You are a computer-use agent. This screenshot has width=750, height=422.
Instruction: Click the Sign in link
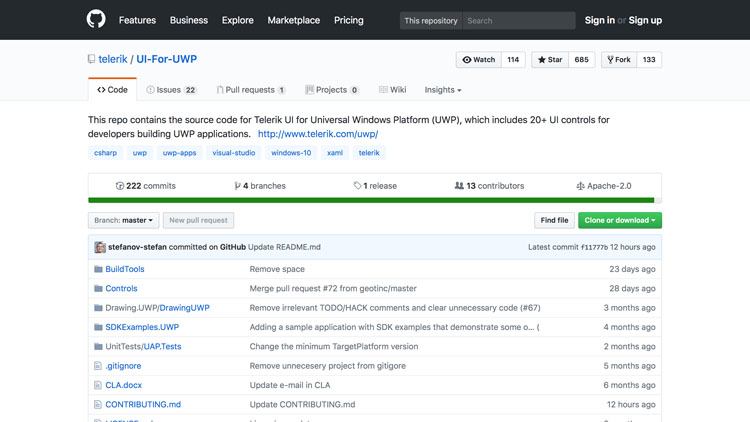(x=600, y=20)
